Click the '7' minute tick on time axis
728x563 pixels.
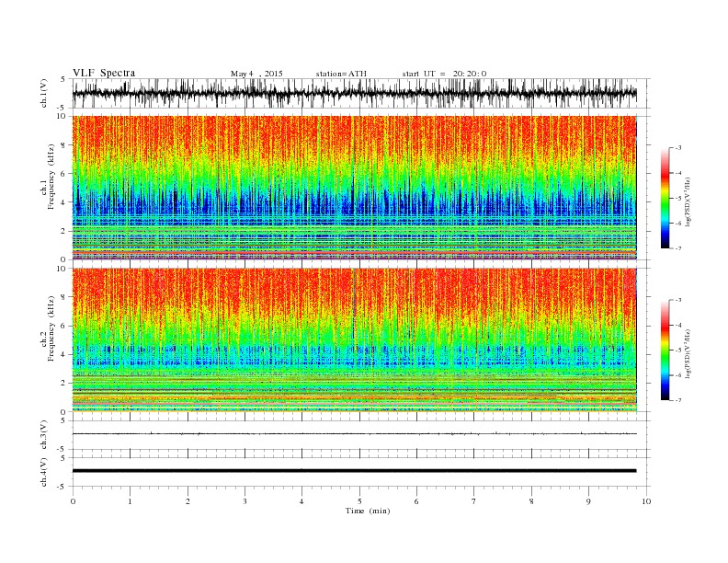pyautogui.click(x=474, y=501)
